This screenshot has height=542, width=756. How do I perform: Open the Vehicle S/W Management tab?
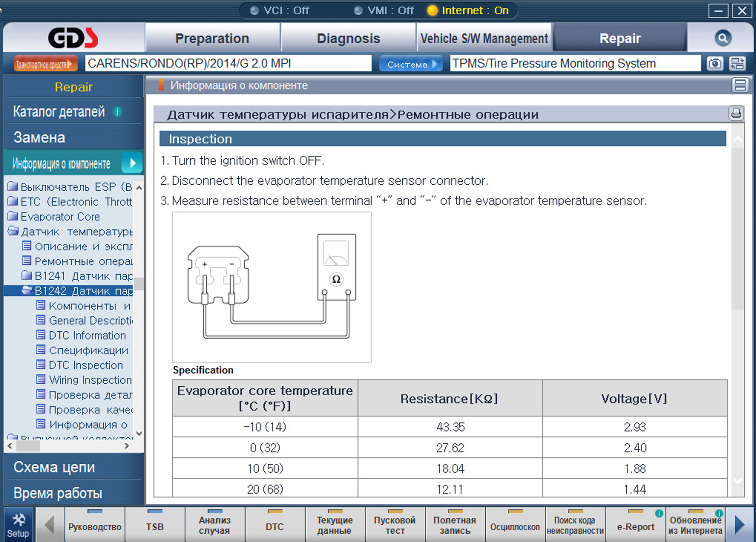(484, 38)
